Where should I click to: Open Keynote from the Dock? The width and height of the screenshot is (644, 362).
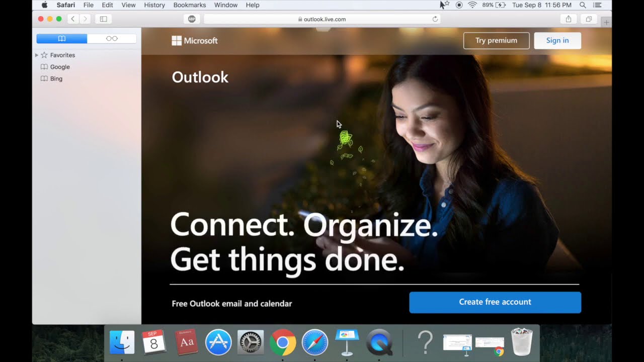click(x=347, y=342)
